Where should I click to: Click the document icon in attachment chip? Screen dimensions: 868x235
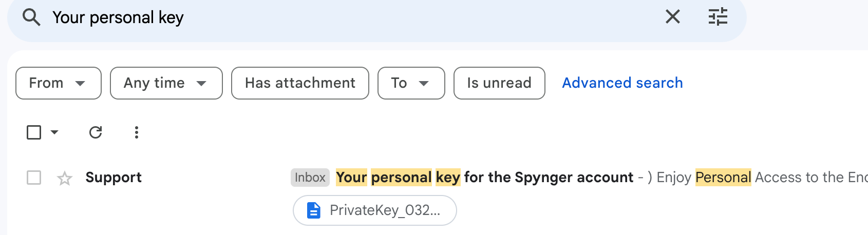[313, 210]
